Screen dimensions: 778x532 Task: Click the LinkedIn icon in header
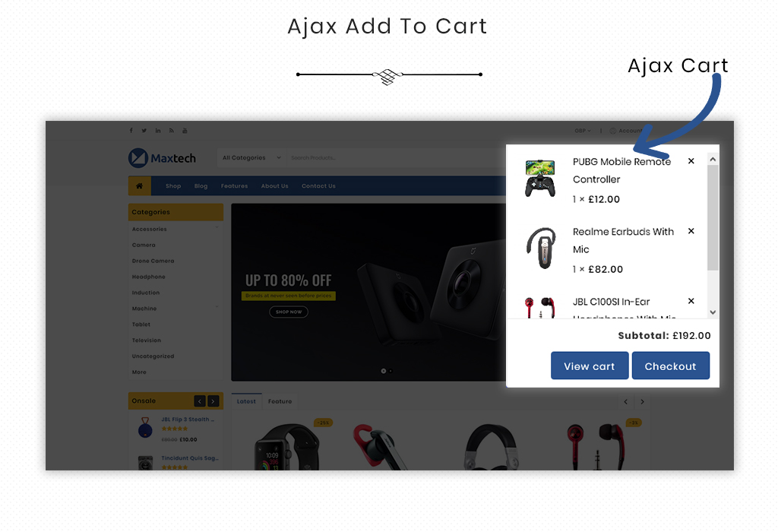click(158, 131)
